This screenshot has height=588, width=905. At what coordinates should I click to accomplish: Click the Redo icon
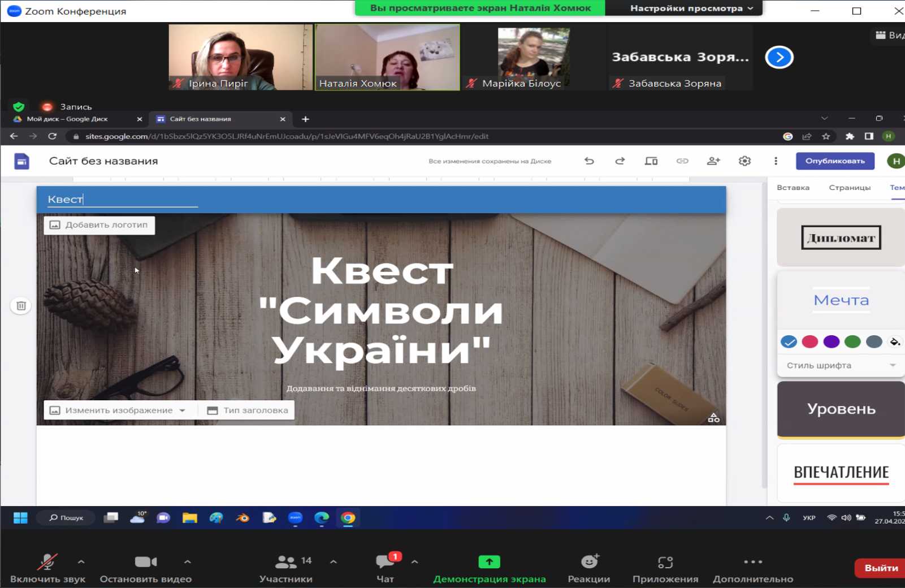click(x=620, y=161)
